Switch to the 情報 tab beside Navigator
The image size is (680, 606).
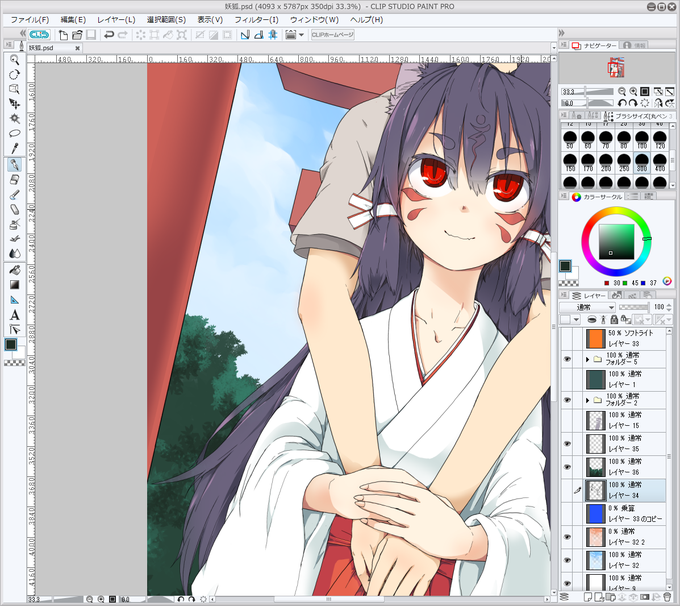click(635, 45)
